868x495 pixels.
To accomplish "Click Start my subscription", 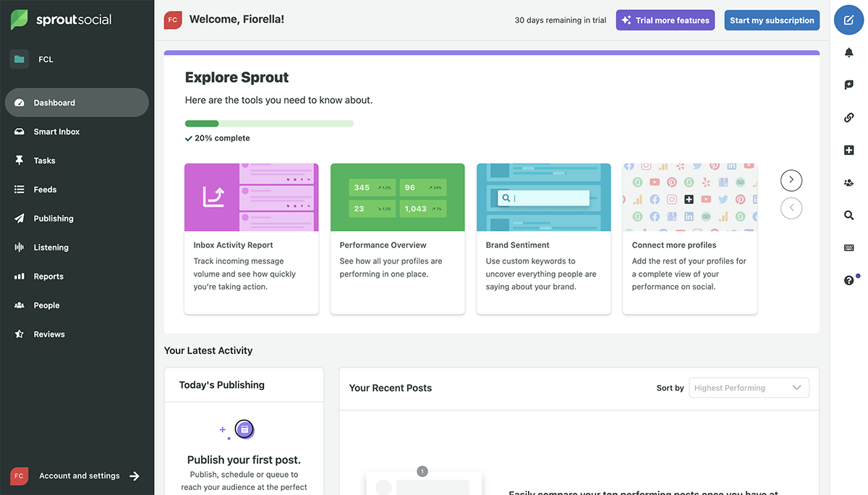I will (772, 20).
